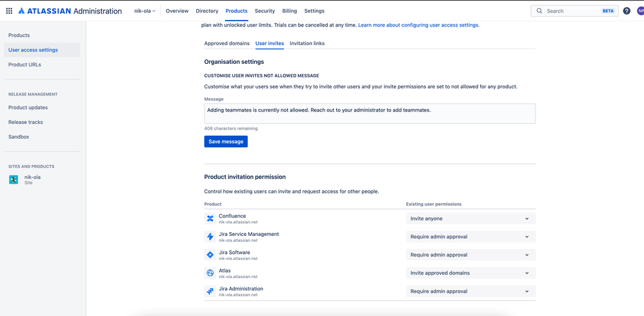Image resolution: width=644 pixels, height=316 pixels.
Task: Open Confluence Invite anyone permission dropdown
Action: 470,219
